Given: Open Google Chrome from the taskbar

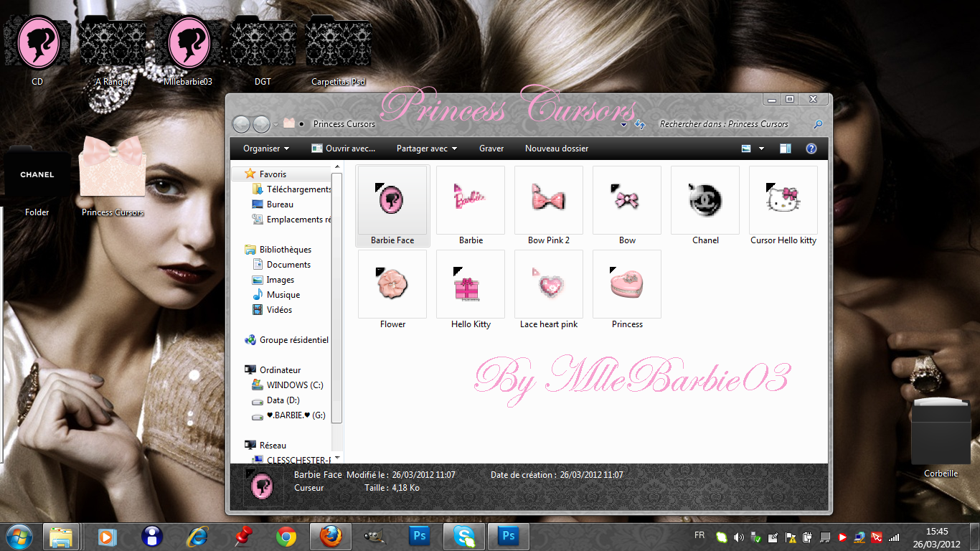Looking at the screenshot, I should click(286, 537).
